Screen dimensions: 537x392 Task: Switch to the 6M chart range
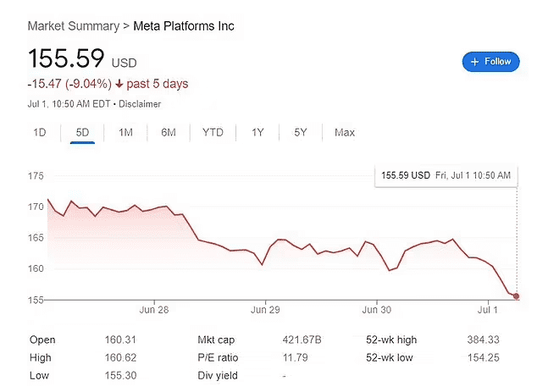coord(169,132)
